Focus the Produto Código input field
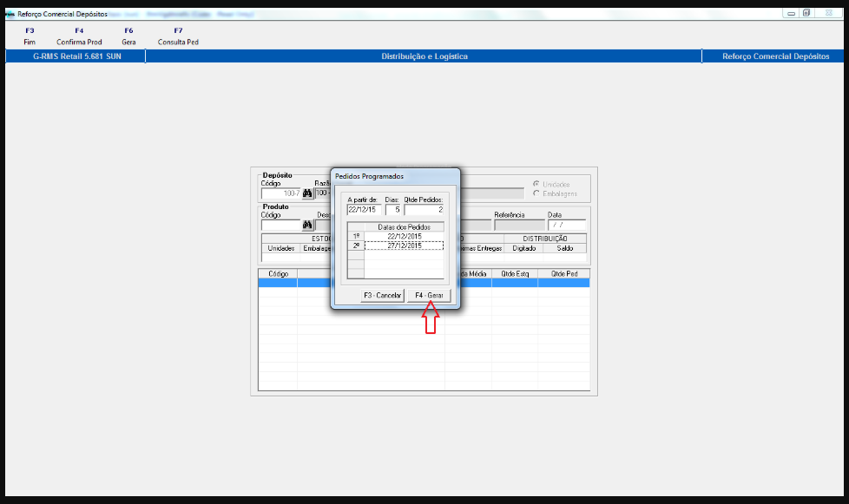The image size is (849, 504). pyautogui.click(x=281, y=225)
